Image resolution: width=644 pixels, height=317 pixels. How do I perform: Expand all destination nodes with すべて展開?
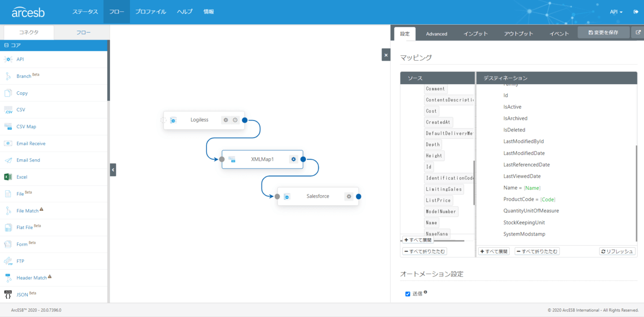[494, 251]
